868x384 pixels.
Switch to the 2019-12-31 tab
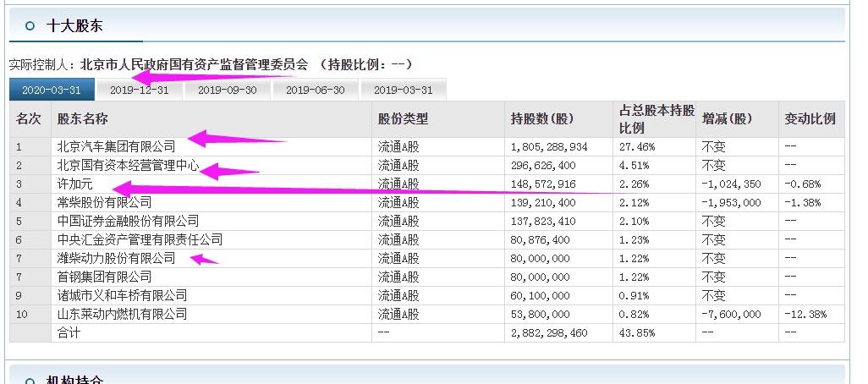(140, 90)
